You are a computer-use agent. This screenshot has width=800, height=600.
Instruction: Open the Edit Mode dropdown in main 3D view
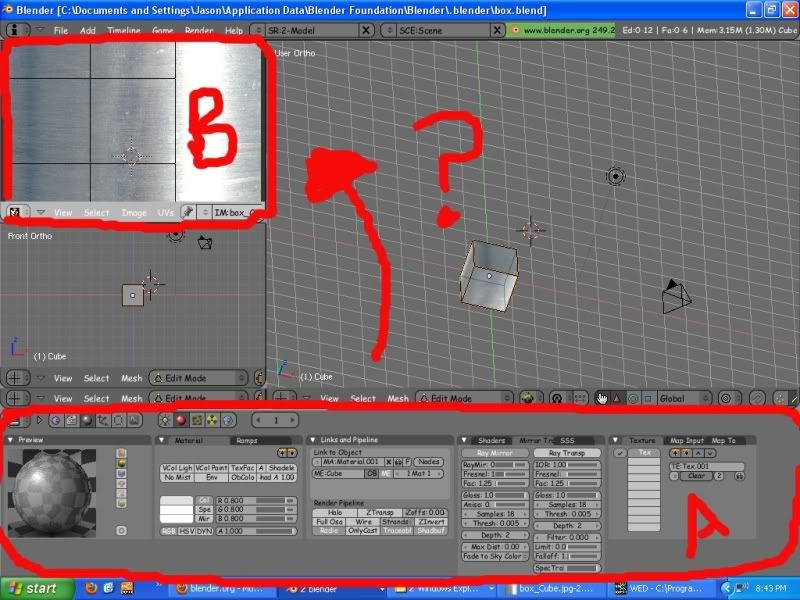click(x=463, y=398)
